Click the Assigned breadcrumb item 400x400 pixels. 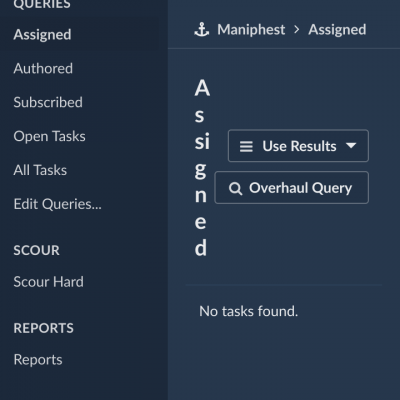(337, 30)
